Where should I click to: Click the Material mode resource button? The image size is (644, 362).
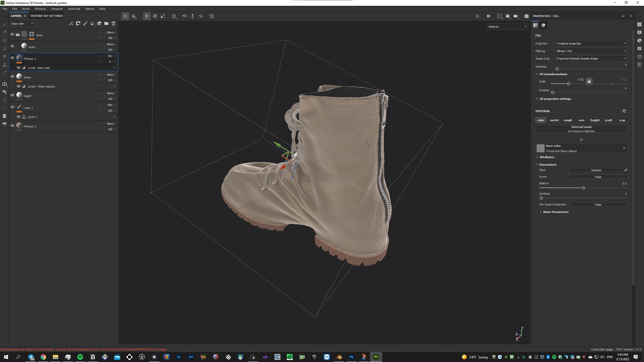(581, 129)
